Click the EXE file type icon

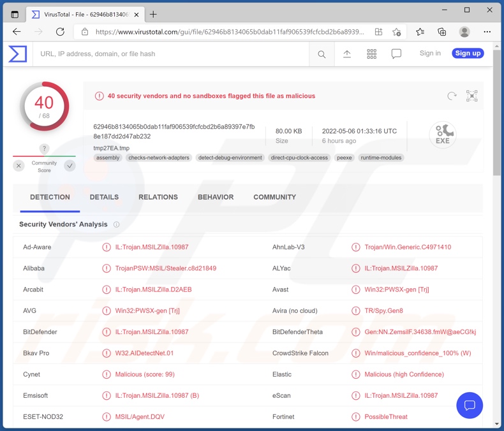443,135
